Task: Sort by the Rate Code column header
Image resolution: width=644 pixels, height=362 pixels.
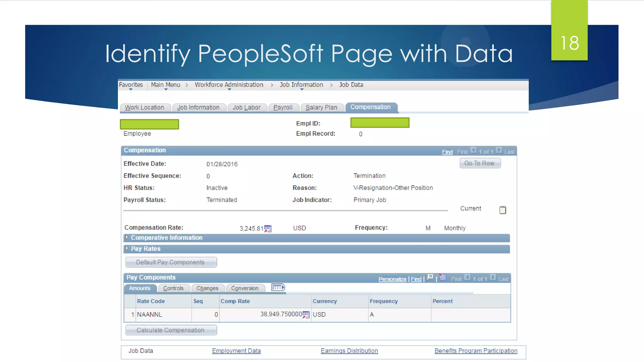Action: [x=151, y=301]
